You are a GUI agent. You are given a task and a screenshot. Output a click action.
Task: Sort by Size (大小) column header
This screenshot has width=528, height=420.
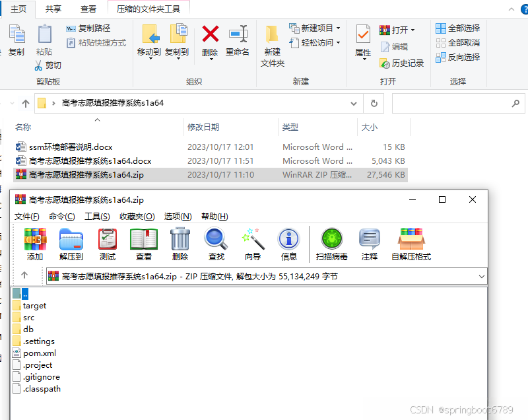click(x=384, y=127)
